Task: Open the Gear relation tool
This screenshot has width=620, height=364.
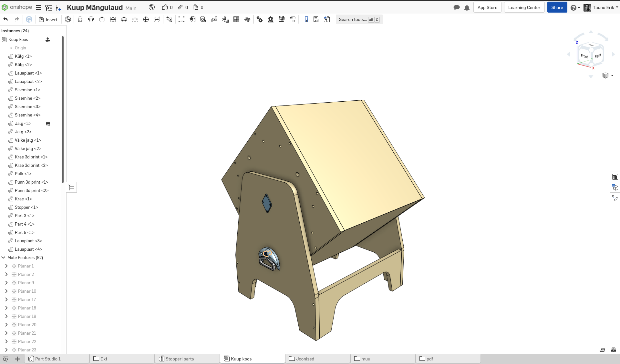Action: pyautogui.click(x=260, y=19)
